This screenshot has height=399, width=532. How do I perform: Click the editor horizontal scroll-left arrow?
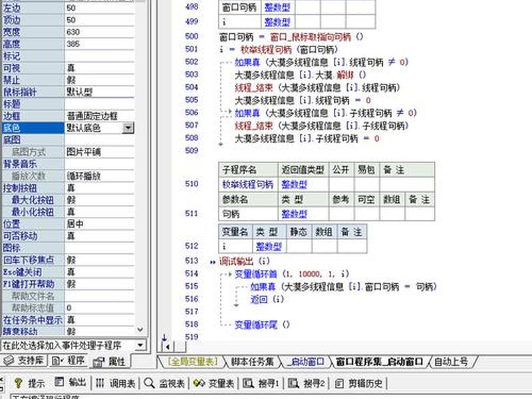pos(168,346)
